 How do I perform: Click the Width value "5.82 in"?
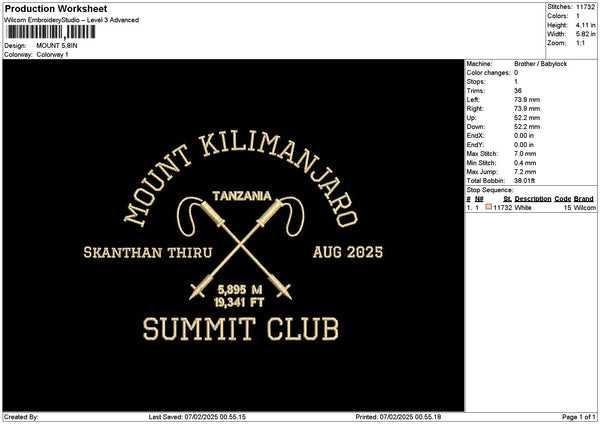point(585,34)
